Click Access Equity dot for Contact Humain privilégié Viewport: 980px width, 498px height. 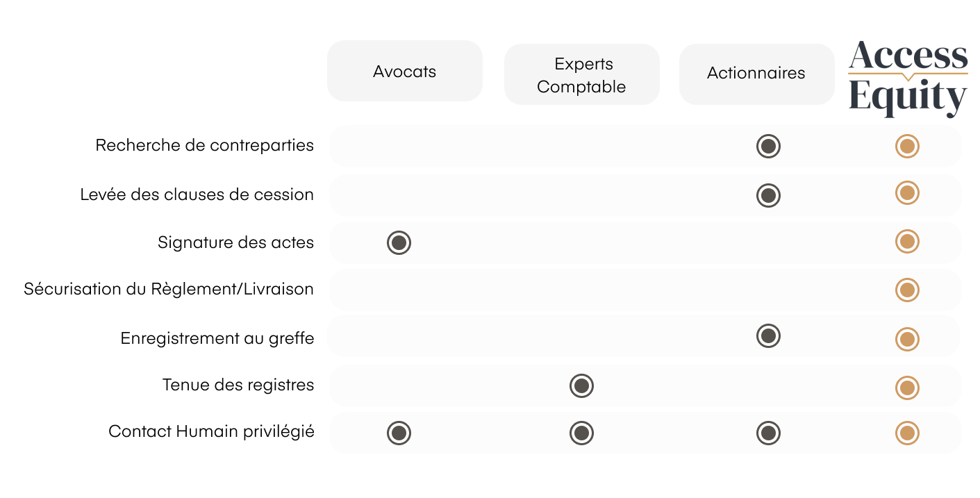coord(907,433)
